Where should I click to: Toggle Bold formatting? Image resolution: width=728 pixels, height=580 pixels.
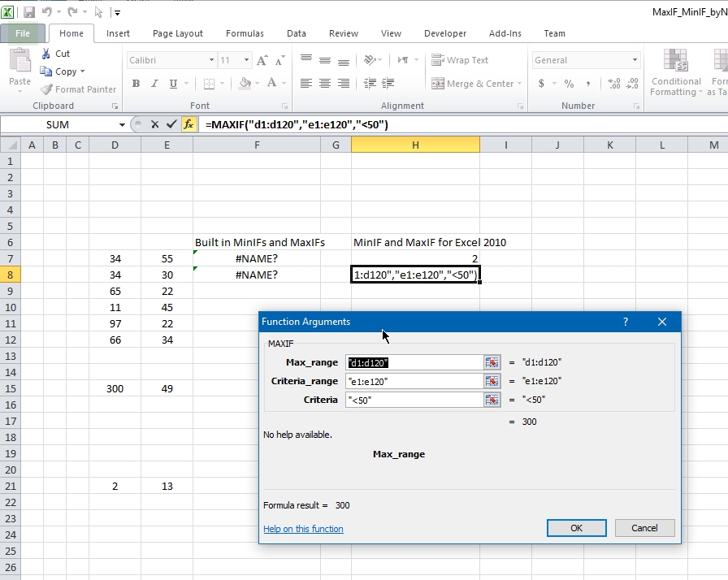pyautogui.click(x=136, y=84)
